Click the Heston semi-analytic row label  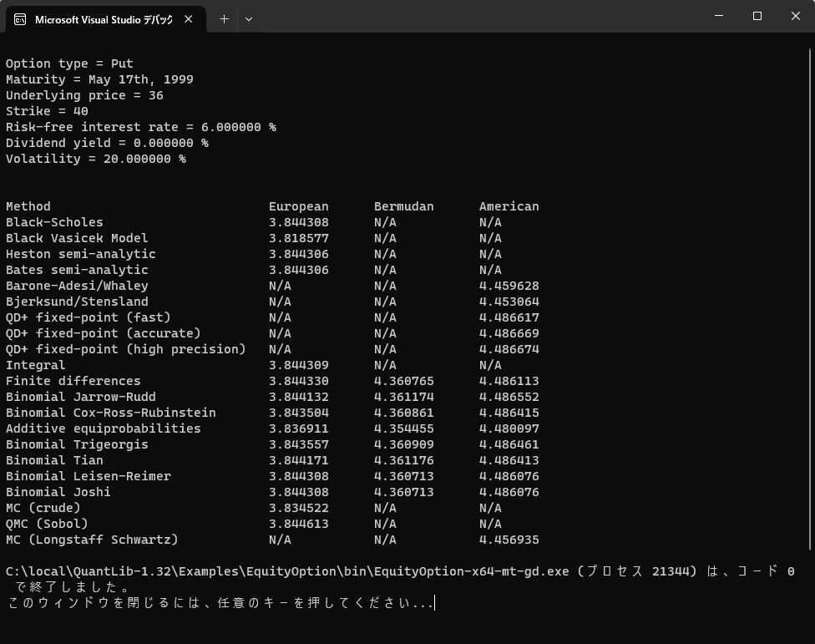click(80, 254)
